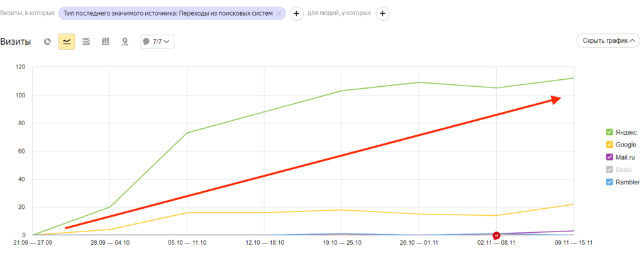Image resolution: width=644 pixels, height=268 pixels.
Task: Uncheck the Яндекс series checkbox
Action: 610,132
